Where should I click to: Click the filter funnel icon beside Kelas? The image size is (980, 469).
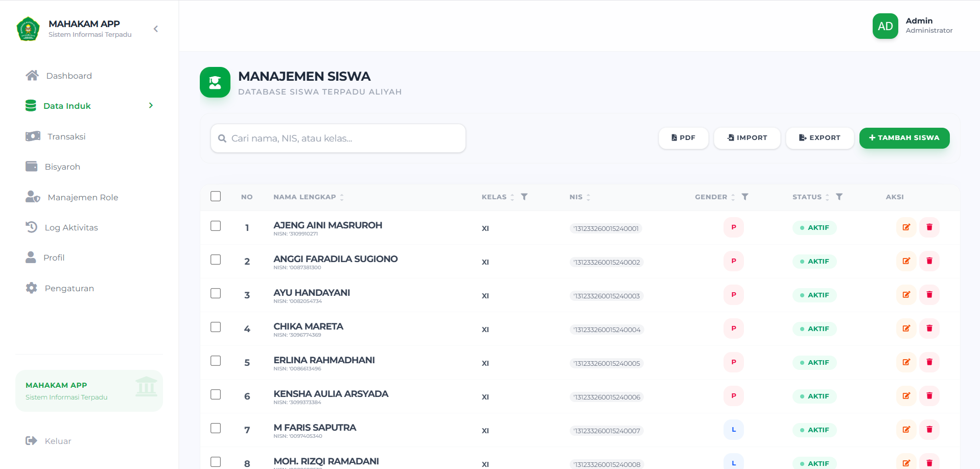pos(524,197)
